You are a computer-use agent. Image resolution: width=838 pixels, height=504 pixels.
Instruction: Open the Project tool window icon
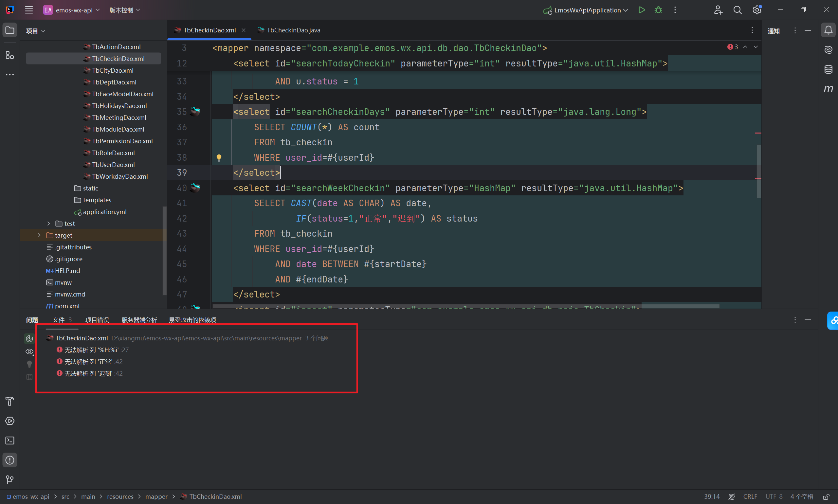10,30
